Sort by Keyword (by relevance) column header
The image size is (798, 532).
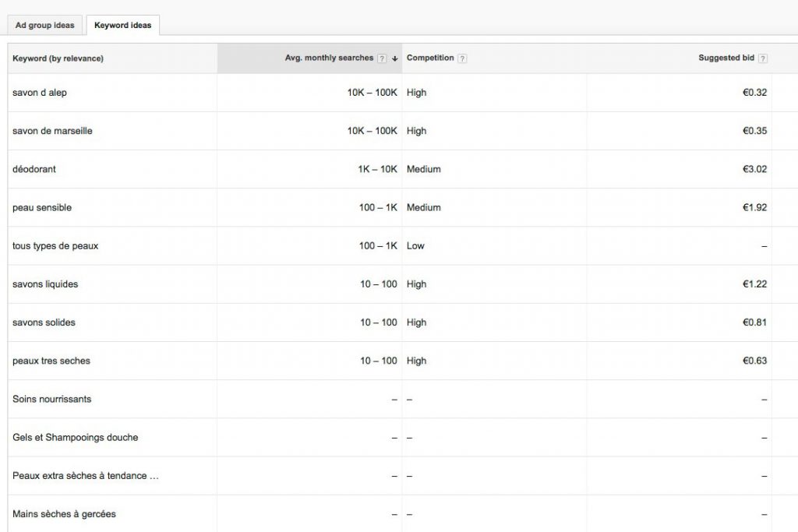point(58,58)
